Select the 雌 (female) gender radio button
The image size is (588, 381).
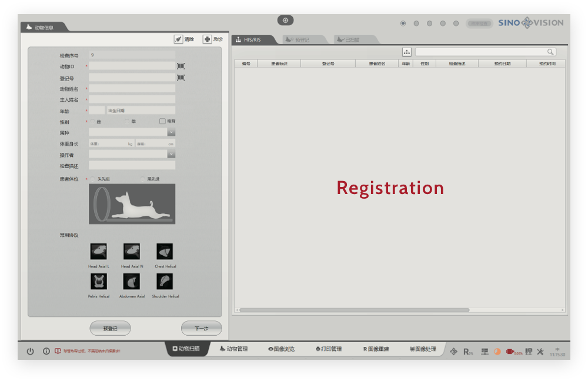(x=92, y=121)
